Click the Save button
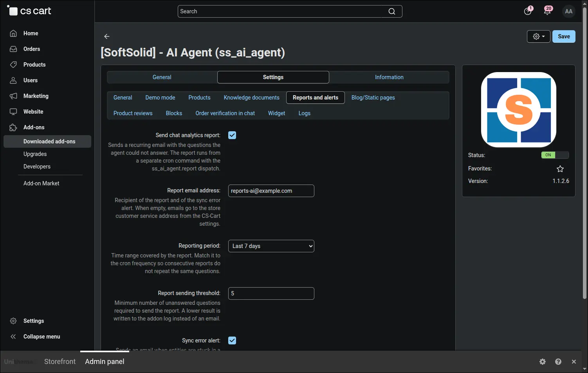 tap(564, 36)
